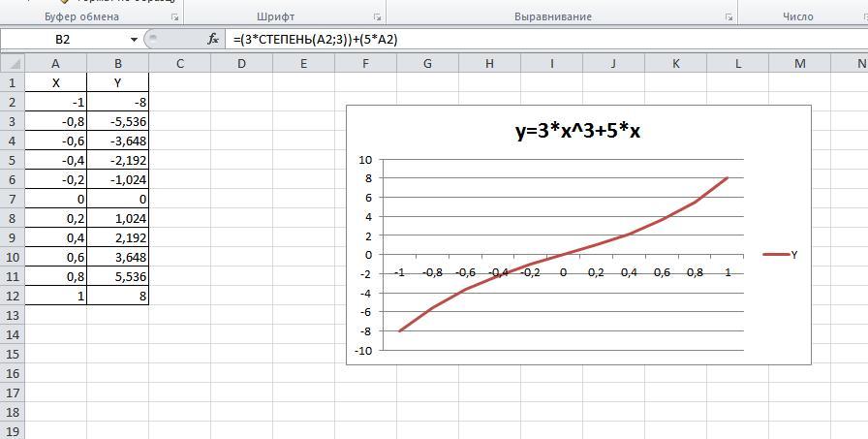Screen dimensions: 868x439
Task: Select row 1 header
Action: [13, 82]
